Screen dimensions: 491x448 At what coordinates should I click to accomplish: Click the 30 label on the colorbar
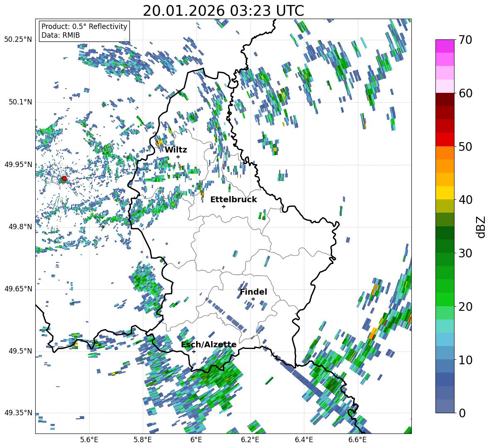[465, 253]
